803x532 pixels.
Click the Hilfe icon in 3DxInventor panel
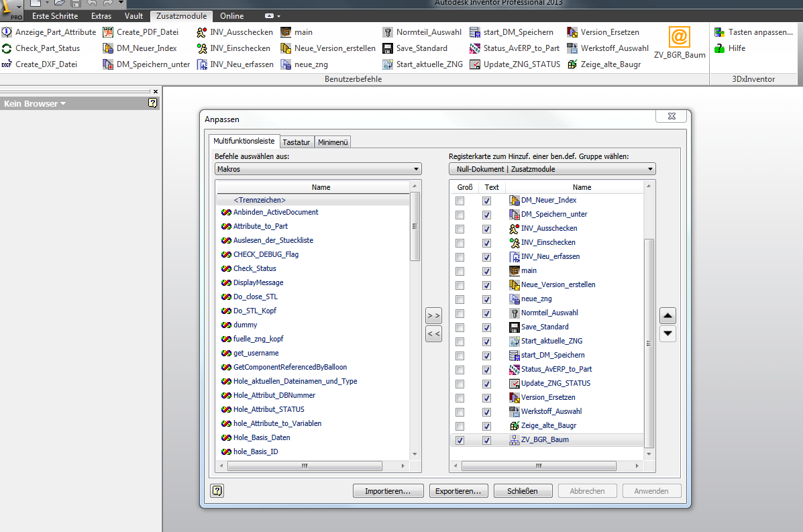pos(719,48)
